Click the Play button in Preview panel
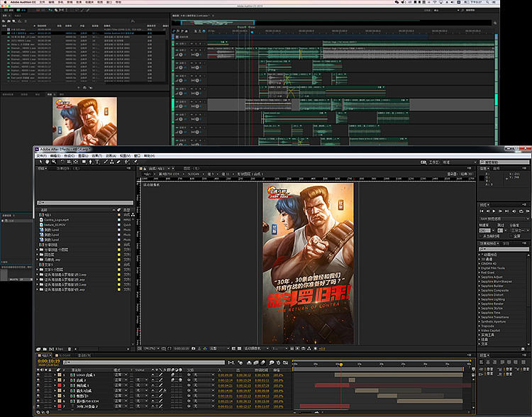The image size is (532, 417). tap(494, 211)
